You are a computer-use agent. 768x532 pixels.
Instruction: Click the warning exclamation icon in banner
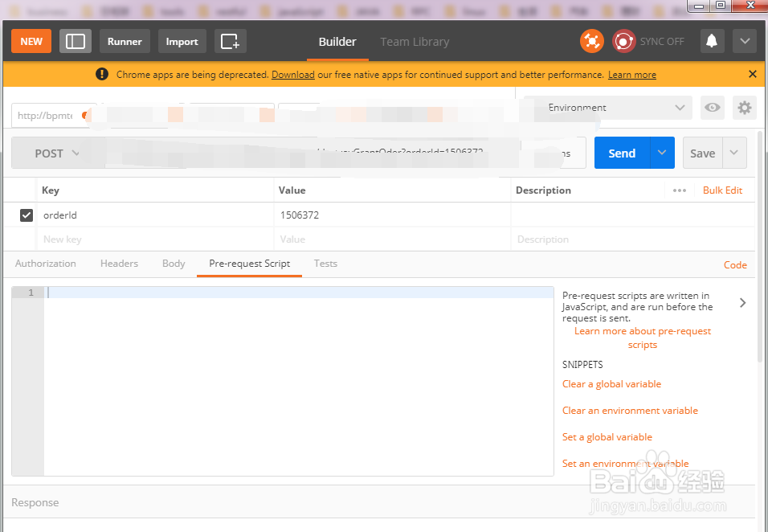[x=102, y=74]
